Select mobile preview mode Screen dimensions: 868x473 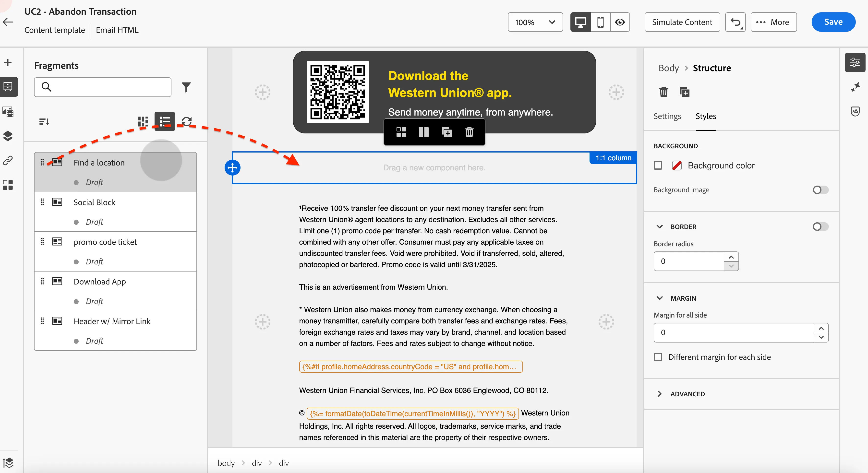point(601,22)
